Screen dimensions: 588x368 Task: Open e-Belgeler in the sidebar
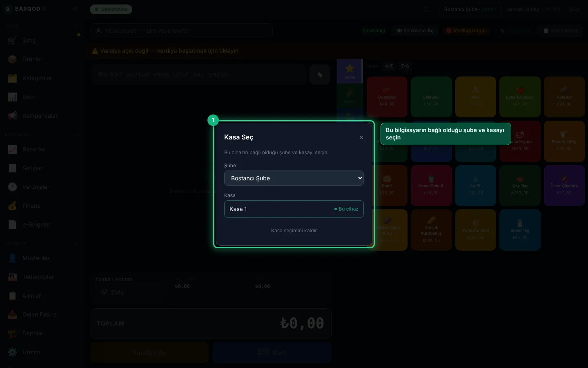click(x=42, y=224)
